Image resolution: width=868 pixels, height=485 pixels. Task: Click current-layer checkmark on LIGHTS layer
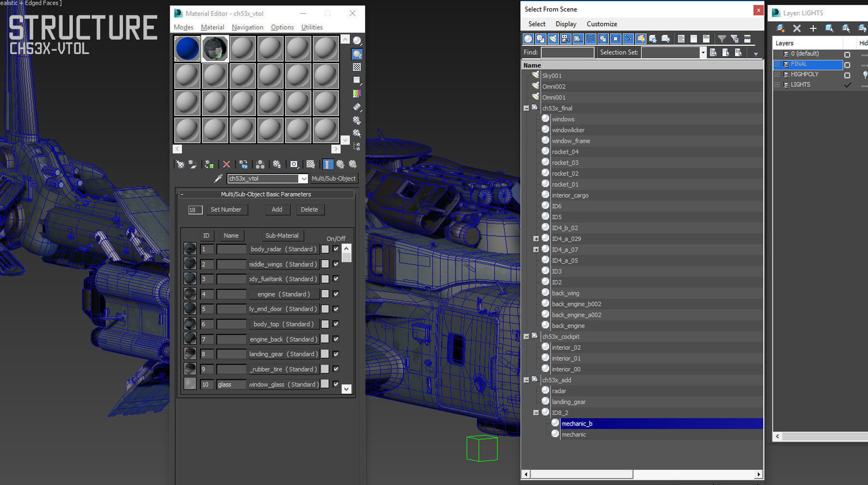847,85
